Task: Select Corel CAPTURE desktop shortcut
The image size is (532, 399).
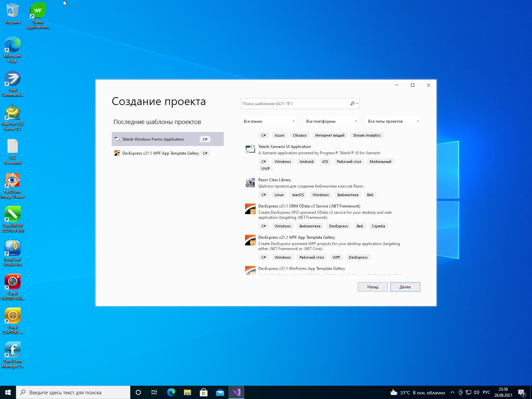Action: [13, 321]
